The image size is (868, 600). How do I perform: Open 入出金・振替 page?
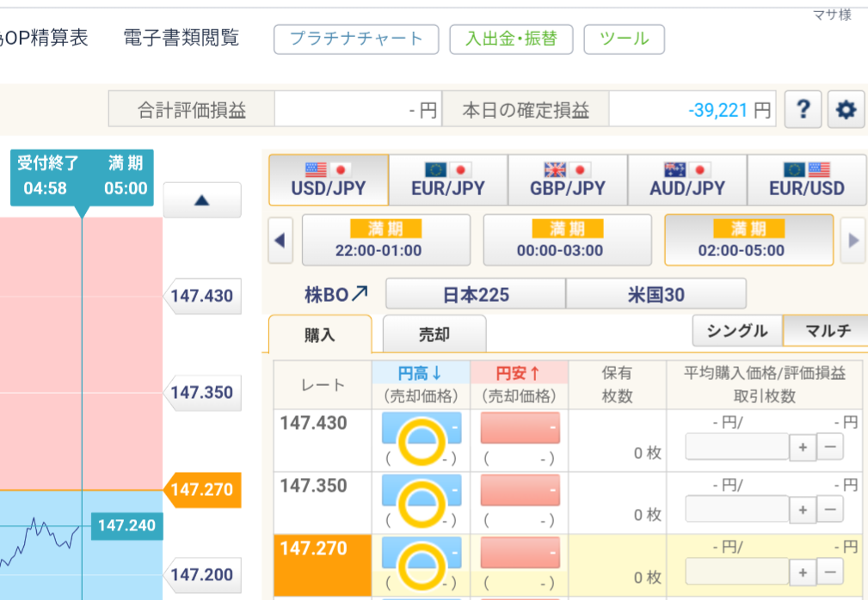point(511,39)
